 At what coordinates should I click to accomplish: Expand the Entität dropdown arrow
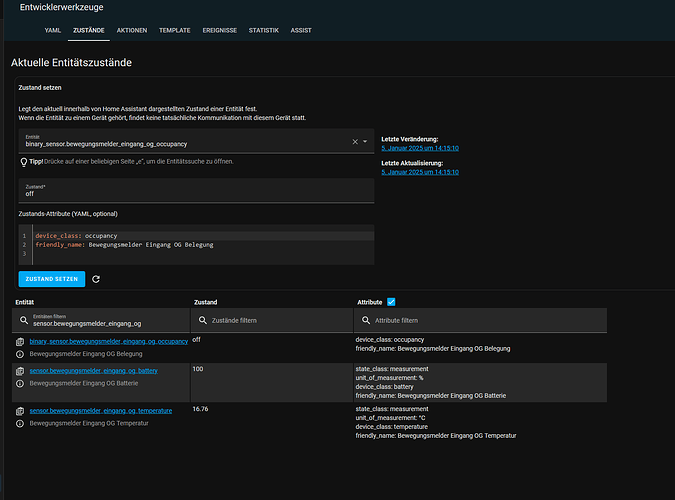(365, 142)
